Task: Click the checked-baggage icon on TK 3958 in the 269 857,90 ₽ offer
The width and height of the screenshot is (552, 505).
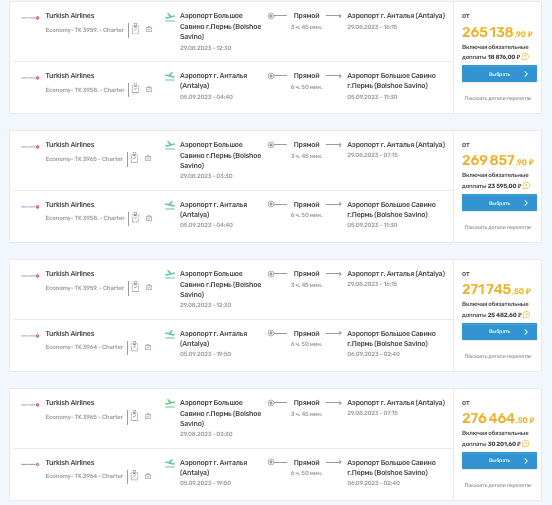Action: point(136,218)
